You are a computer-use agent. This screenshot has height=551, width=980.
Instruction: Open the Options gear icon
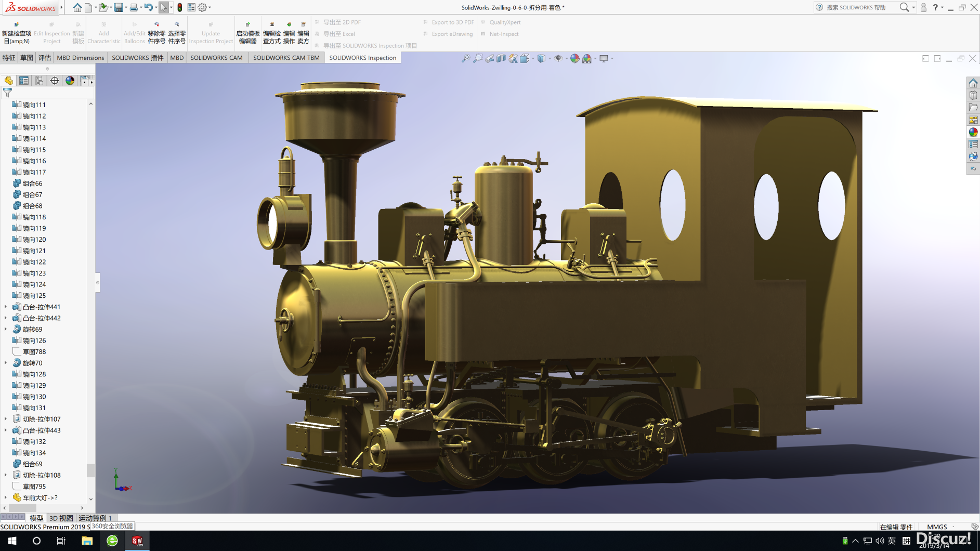click(202, 7)
